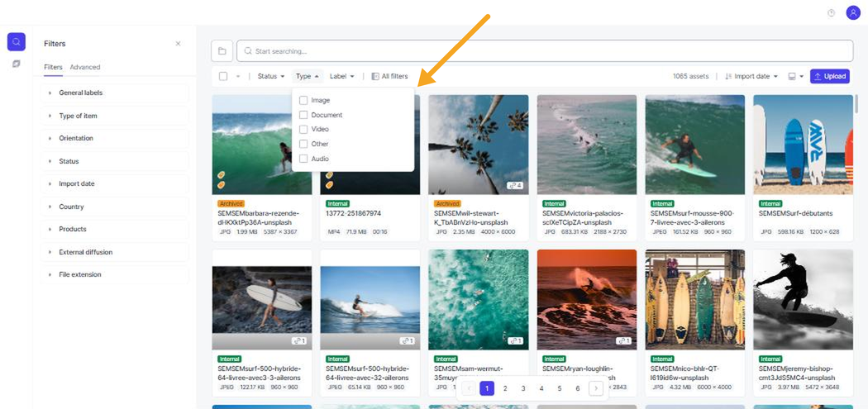This screenshot has width=868, height=409.
Task: Expand the Country filter
Action: click(115, 207)
